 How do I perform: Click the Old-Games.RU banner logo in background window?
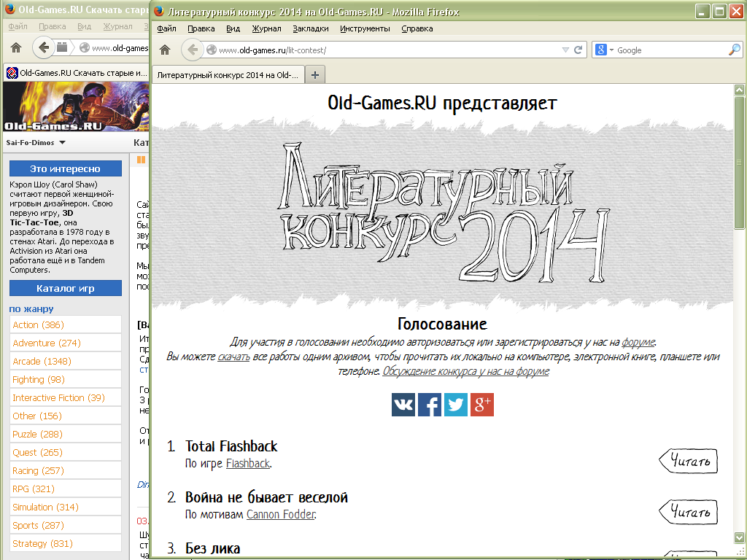[x=76, y=106]
